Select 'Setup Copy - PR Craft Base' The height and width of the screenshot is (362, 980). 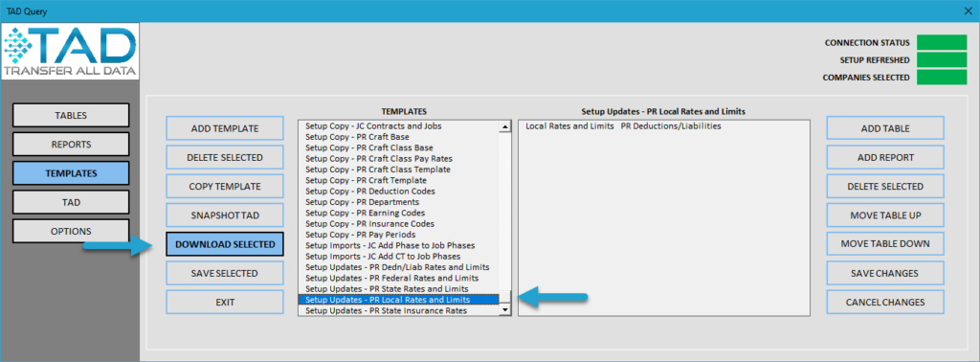pyautogui.click(x=399, y=137)
